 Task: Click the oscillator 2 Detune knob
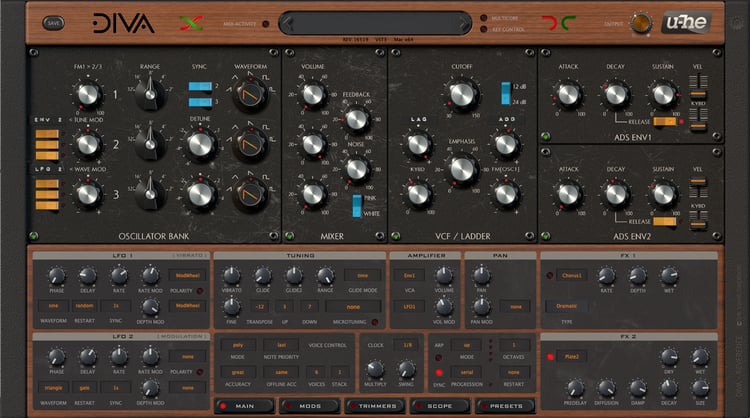coord(200,145)
